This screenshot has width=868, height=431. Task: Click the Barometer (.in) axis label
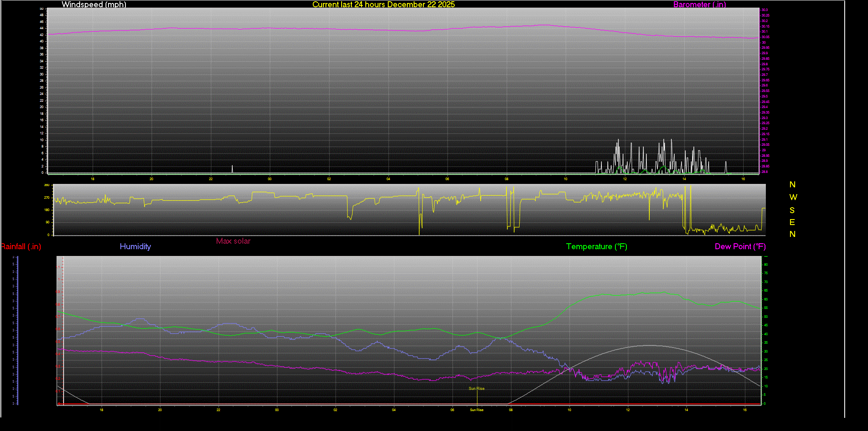pyautogui.click(x=699, y=5)
